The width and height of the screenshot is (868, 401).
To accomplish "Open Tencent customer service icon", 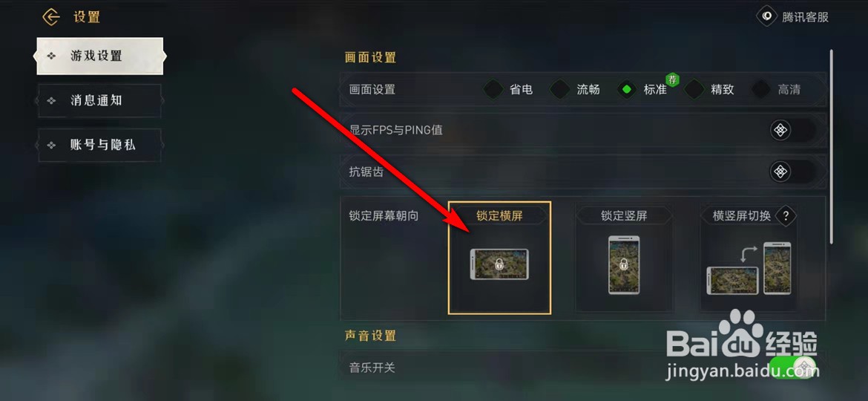I will 767,16.
